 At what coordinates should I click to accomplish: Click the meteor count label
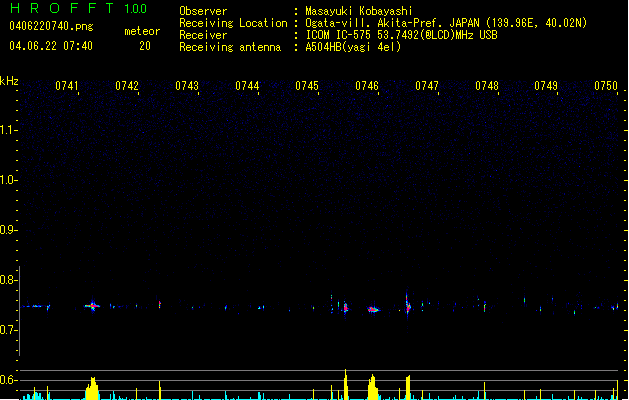tap(142, 31)
